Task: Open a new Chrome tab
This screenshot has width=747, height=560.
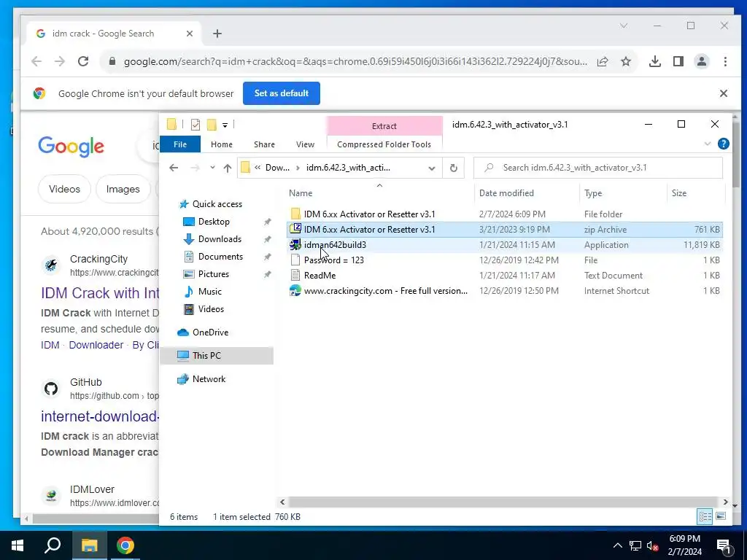Action: [217, 34]
